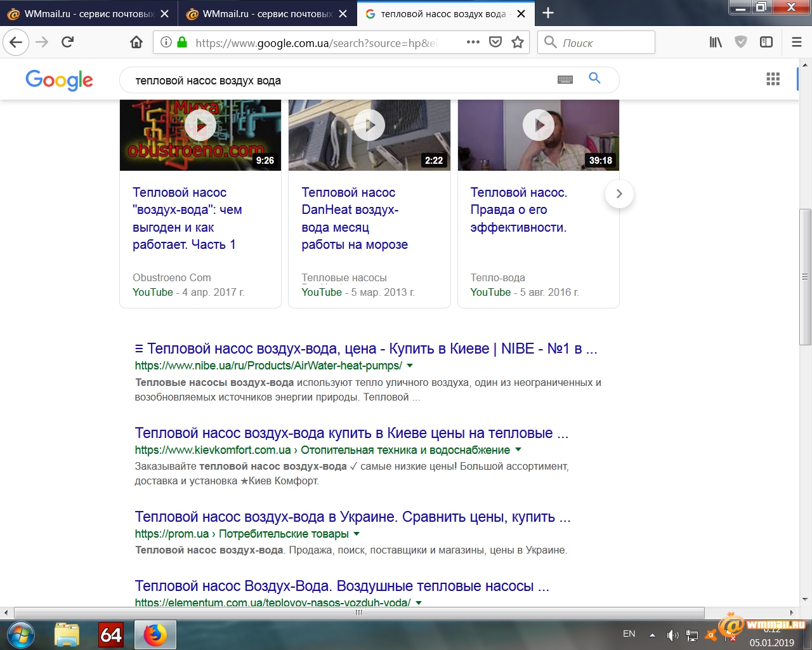
Task: Reload the current page
Action: 68,43
